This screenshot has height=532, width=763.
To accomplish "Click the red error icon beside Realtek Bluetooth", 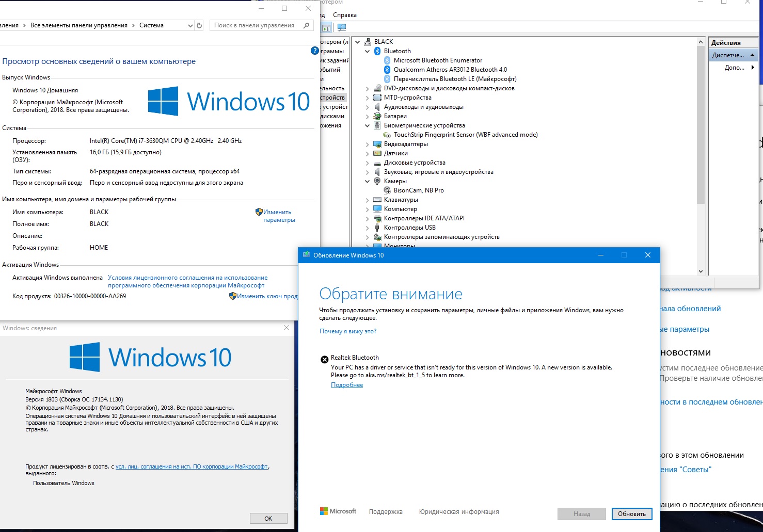I will [324, 360].
